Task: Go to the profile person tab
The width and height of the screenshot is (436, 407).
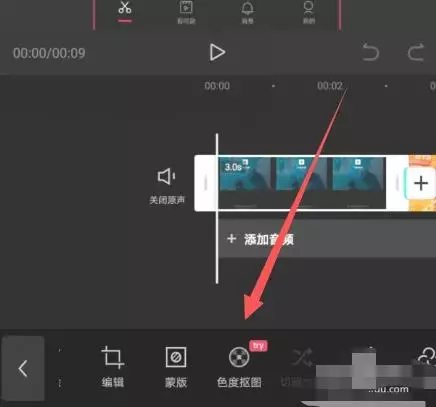Action: (309, 13)
